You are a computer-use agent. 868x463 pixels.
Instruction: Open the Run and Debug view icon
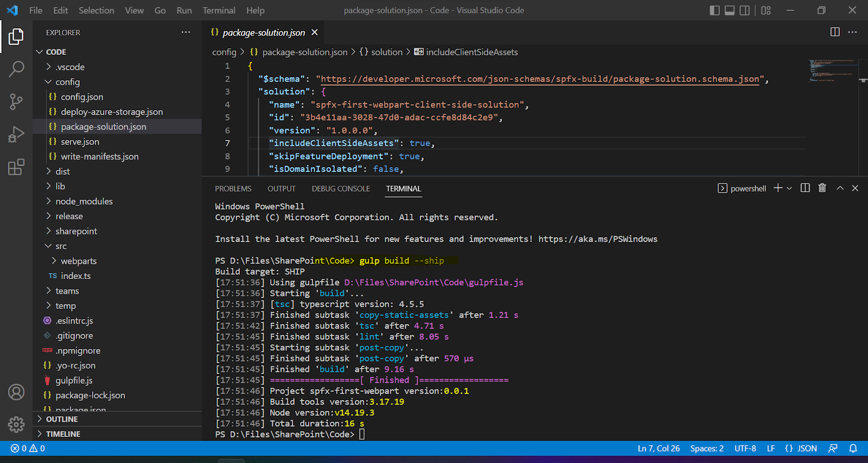tap(16, 134)
